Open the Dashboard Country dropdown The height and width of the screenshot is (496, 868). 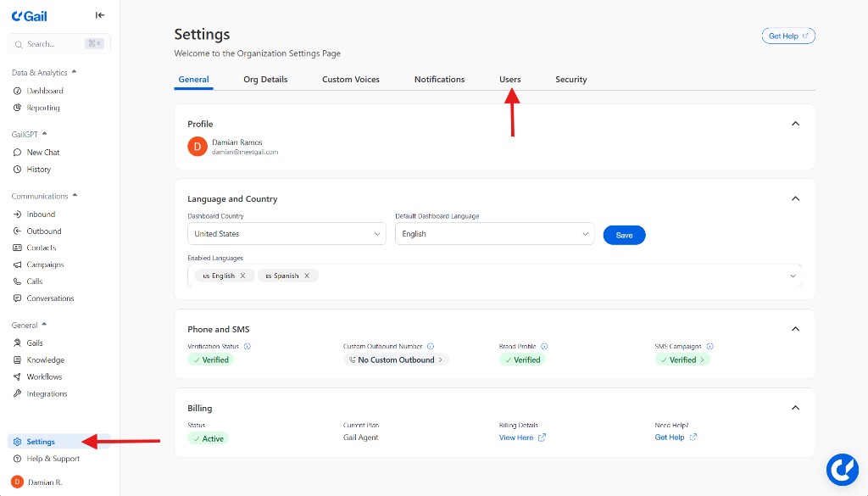tap(286, 233)
